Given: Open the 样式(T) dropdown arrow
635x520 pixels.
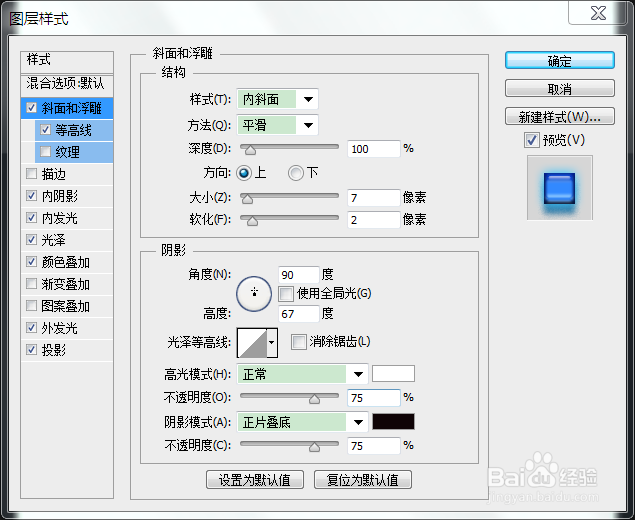Looking at the screenshot, I should 308,99.
